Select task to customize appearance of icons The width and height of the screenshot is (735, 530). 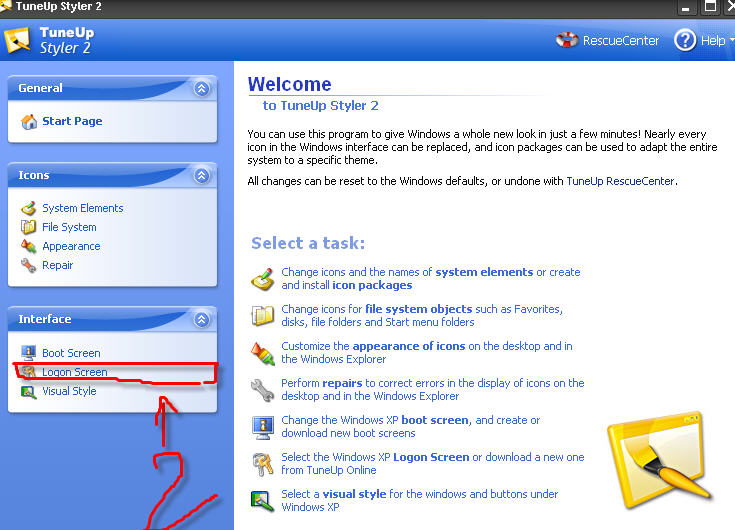427,352
